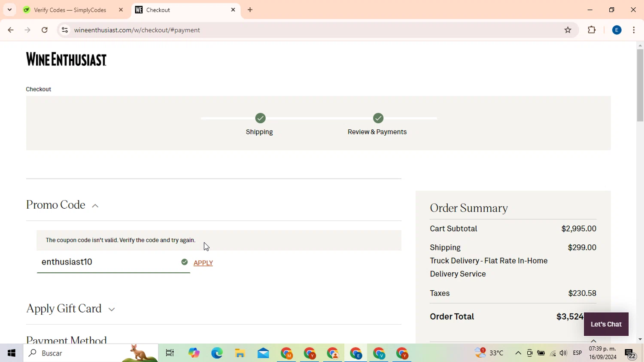
Task: Open the Chrome profile E avatar
Action: pos(617,30)
